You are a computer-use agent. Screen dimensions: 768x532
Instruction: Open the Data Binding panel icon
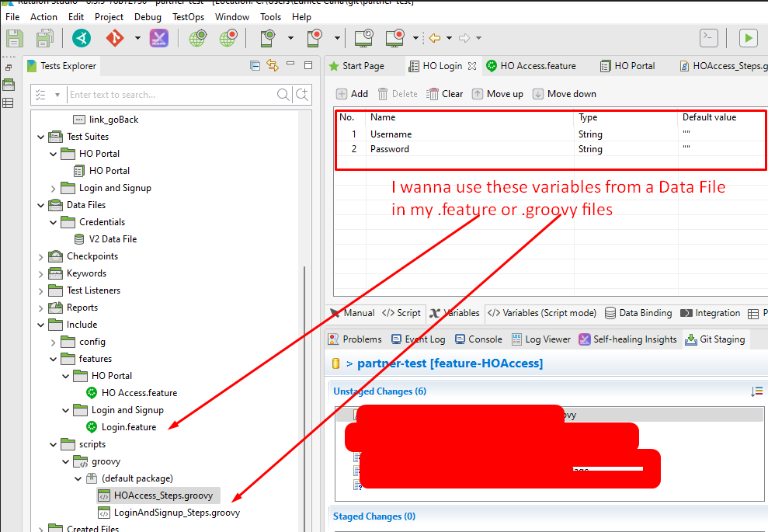click(638, 313)
